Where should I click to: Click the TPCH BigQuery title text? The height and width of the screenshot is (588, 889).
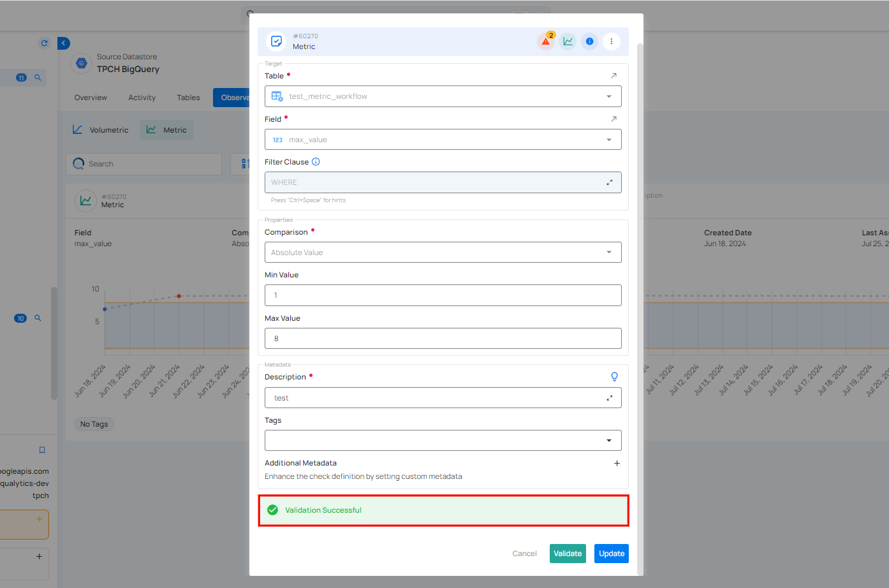coord(128,70)
